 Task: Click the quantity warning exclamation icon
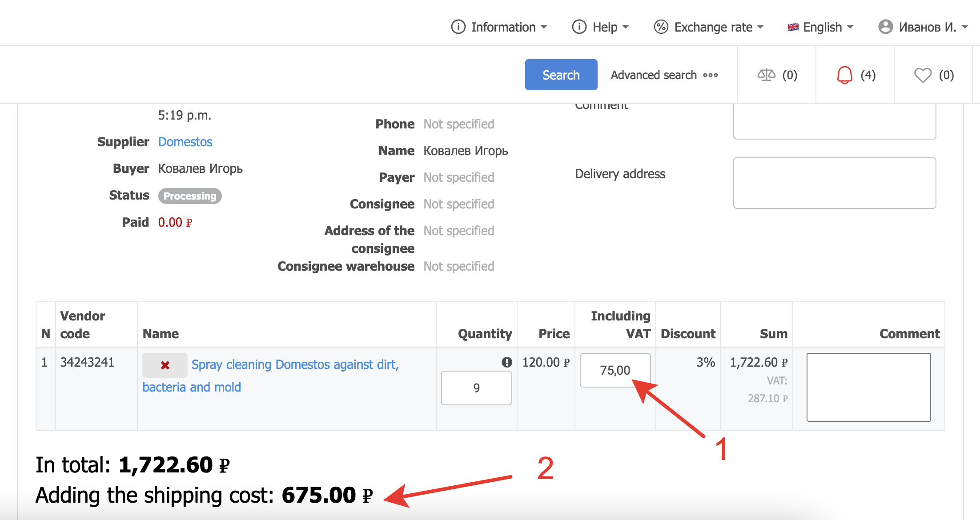506,362
